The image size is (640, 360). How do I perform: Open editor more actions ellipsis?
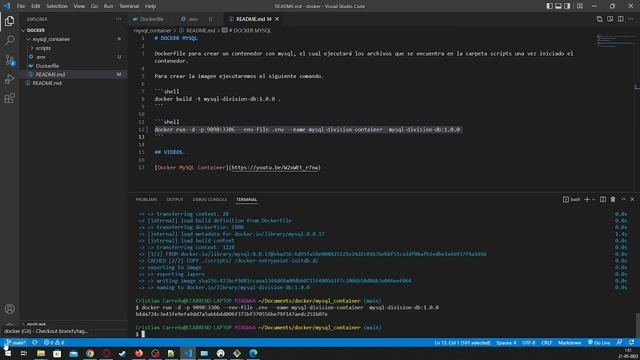[631, 19]
